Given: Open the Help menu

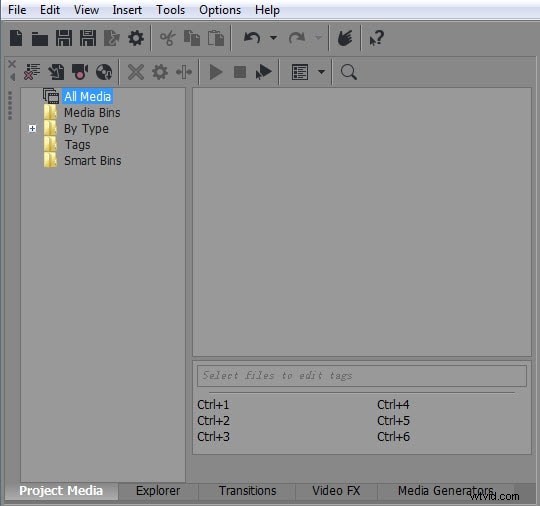Looking at the screenshot, I should [267, 10].
